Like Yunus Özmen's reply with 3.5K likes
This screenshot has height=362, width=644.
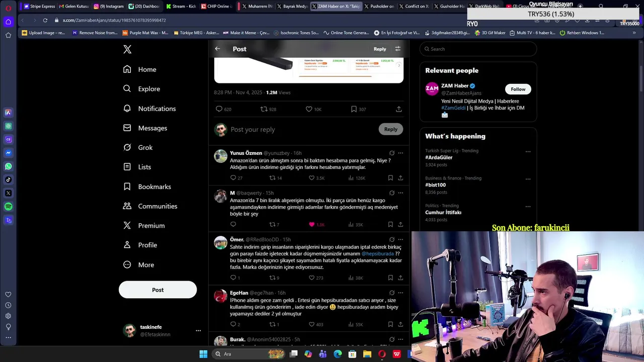pyautogui.click(x=311, y=178)
